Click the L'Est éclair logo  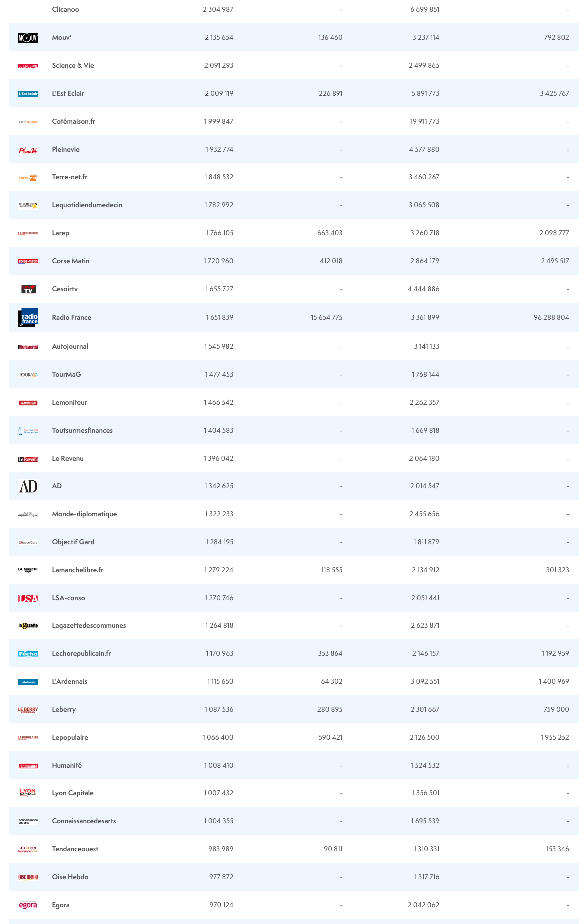[28, 94]
